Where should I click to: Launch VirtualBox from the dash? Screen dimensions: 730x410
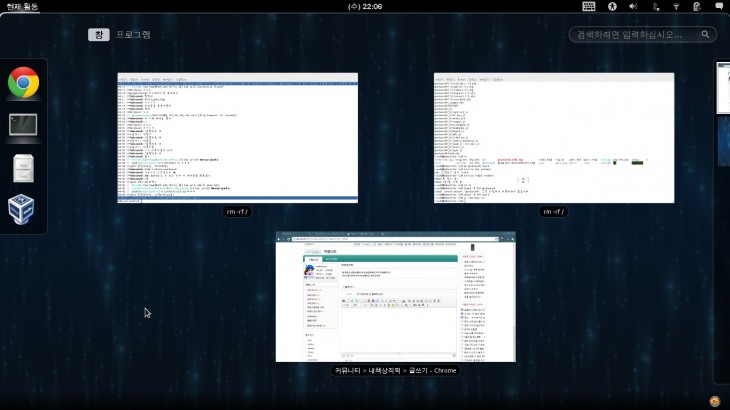[x=23, y=210]
